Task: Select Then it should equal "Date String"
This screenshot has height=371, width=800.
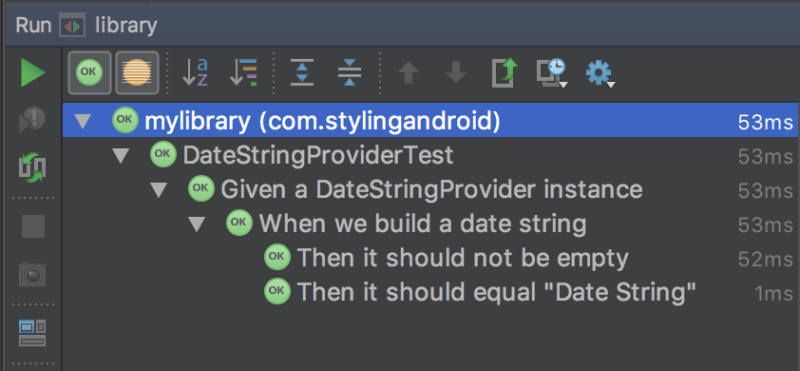Action: pos(496,292)
